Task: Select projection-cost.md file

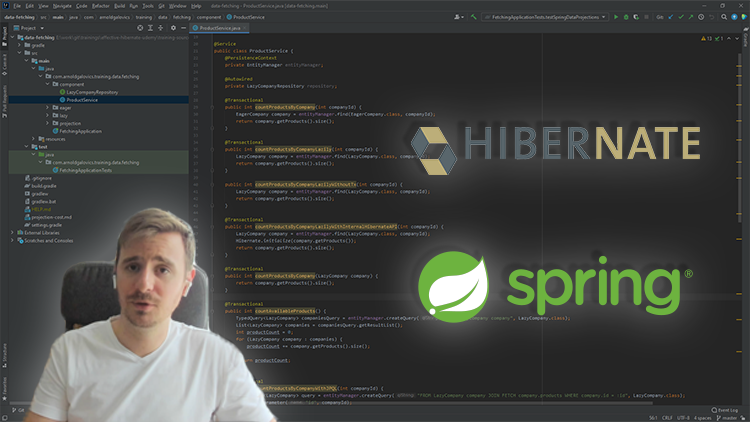Action: tap(51, 217)
